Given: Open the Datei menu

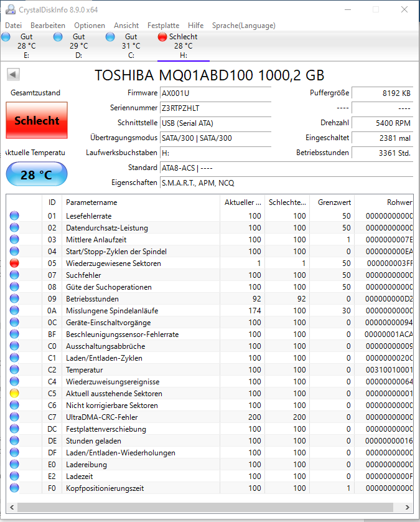Looking at the screenshot, I should 13,26.
